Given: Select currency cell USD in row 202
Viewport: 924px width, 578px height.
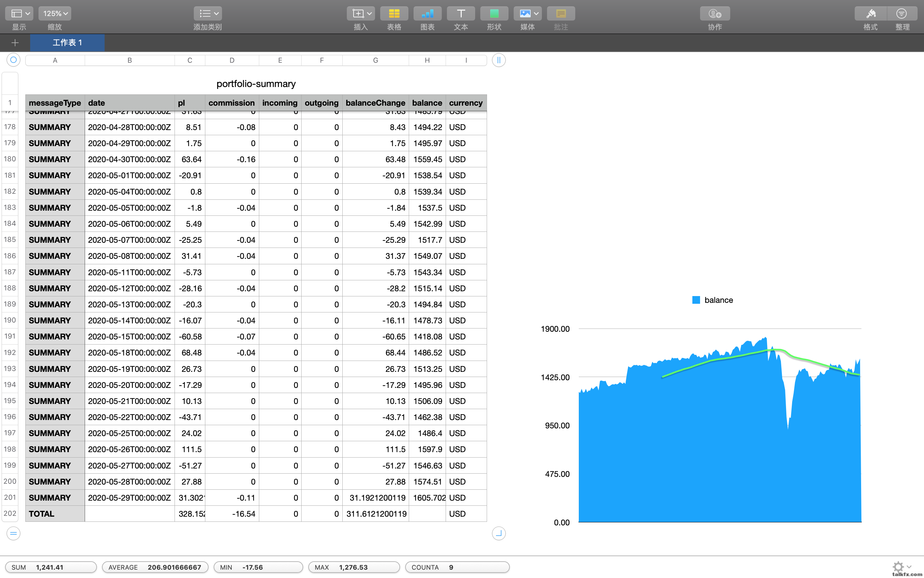Looking at the screenshot, I should click(x=466, y=514).
